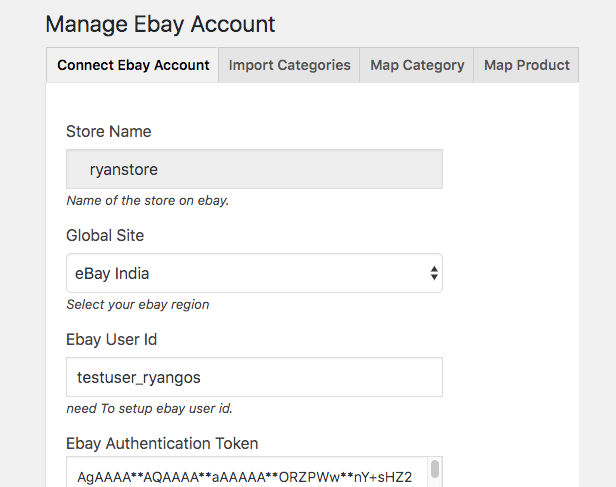Open the Map Product tab
Screen dimensions: 616x487
pyautogui.click(x=526, y=65)
